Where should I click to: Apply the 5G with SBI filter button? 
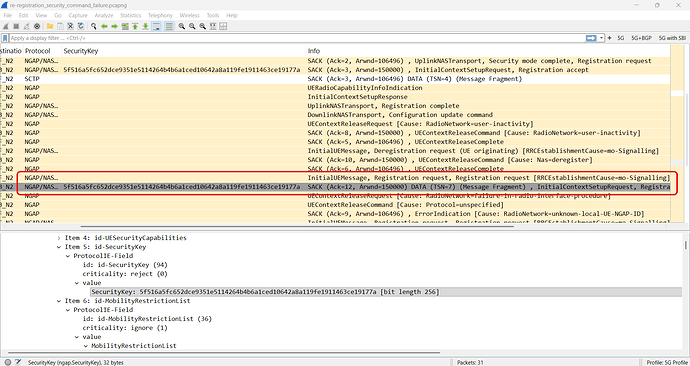672,38
